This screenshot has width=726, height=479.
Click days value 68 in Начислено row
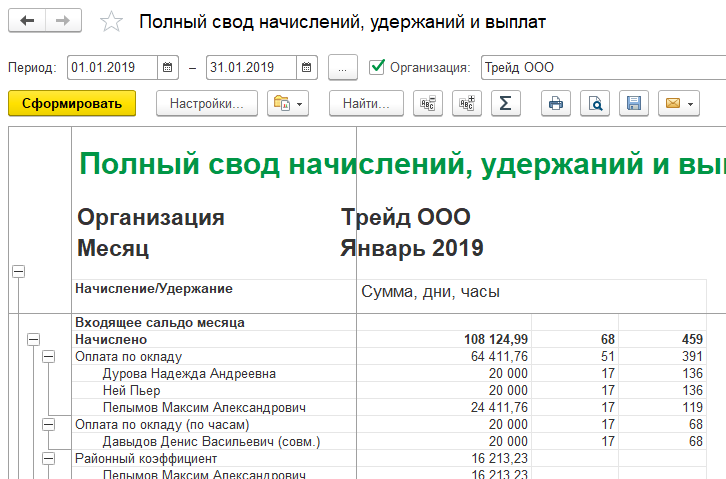click(x=608, y=340)
